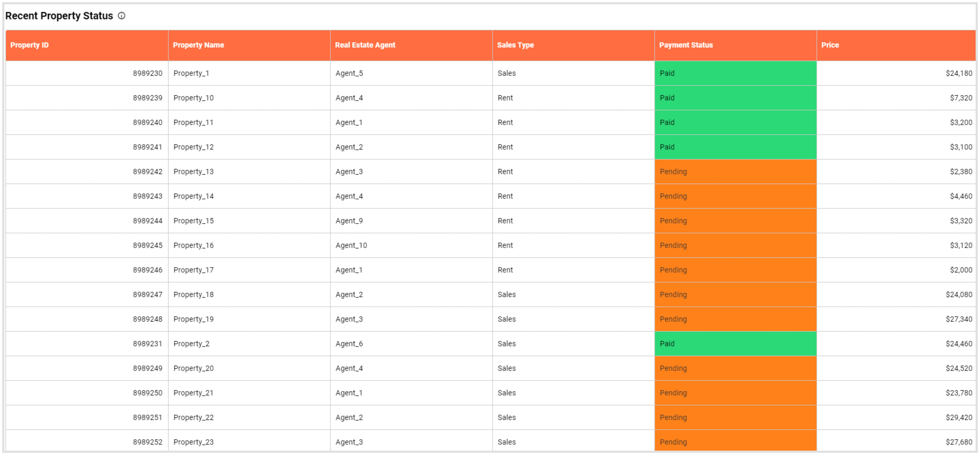
Task: Select the Paid status badge for Property_1
Action: (x=735, y=73)
